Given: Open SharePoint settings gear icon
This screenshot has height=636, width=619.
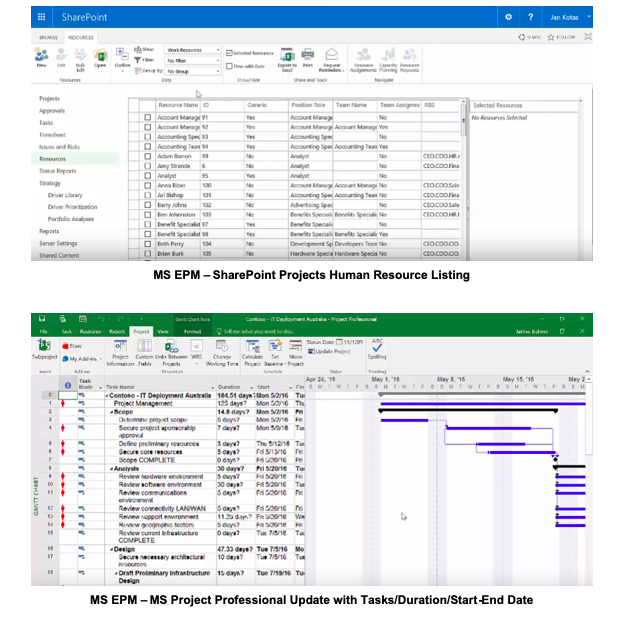Looking at the screenshot, I should click(508, 17).
